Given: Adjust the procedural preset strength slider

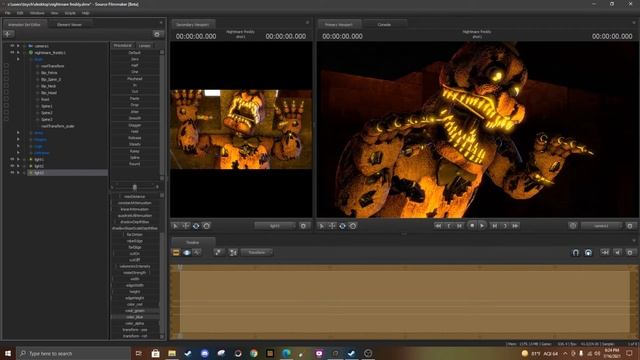Looking at the screenshot, I should [135, 187].
